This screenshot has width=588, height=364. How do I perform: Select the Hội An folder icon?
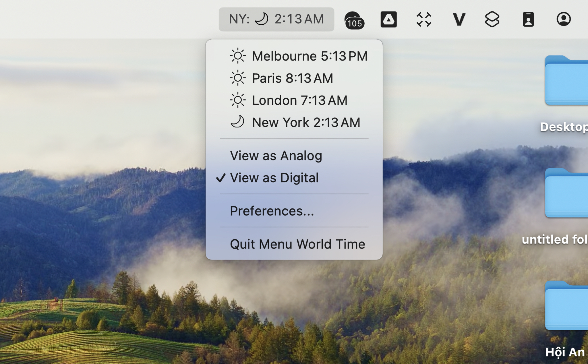point(566,306)
